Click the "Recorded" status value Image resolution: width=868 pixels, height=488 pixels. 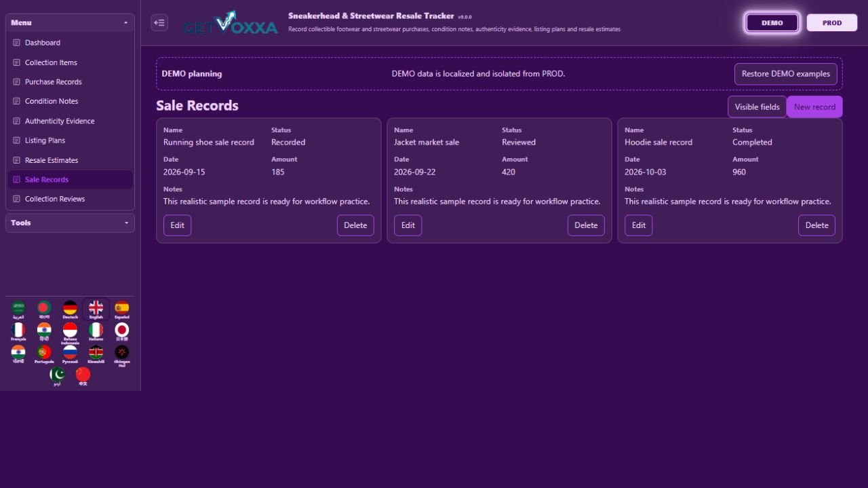288,143
